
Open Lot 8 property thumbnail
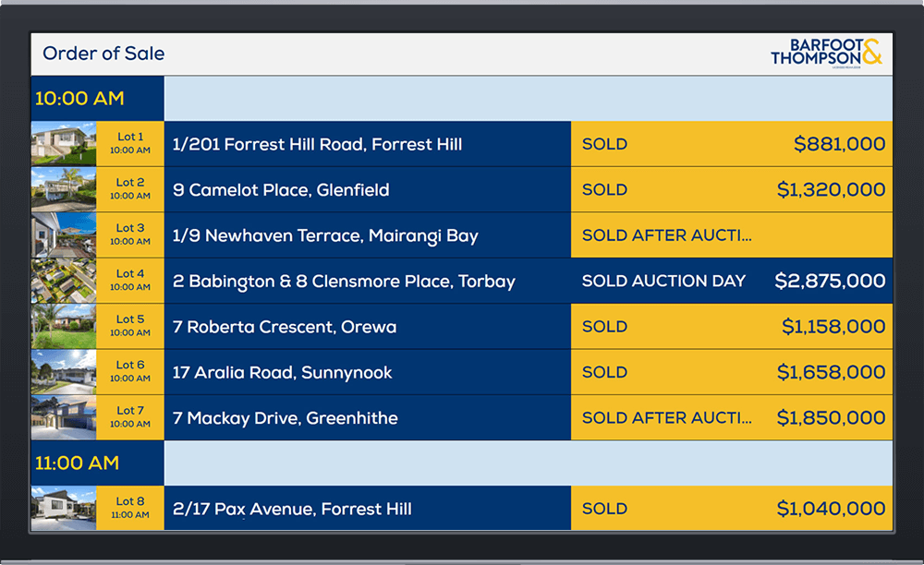click(63, 508)
